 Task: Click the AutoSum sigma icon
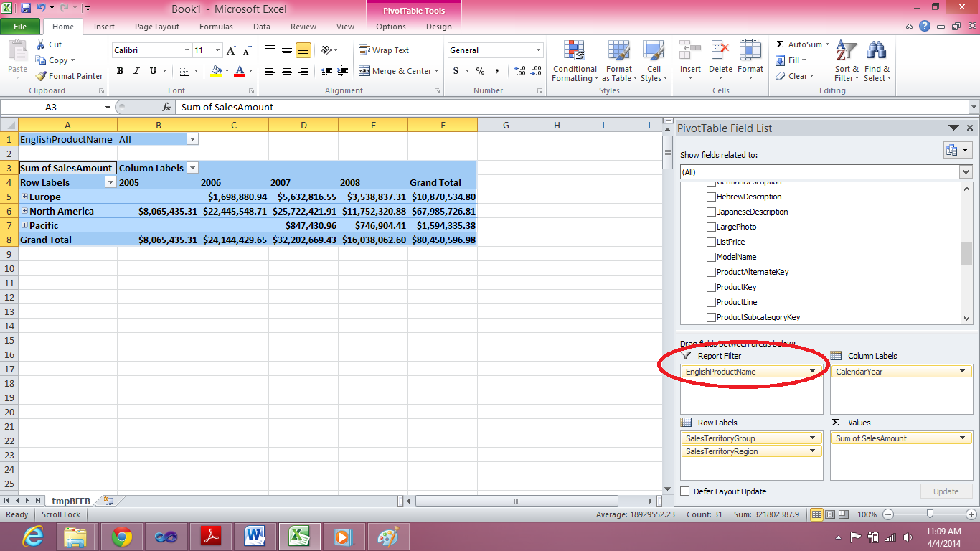point(781,44)
